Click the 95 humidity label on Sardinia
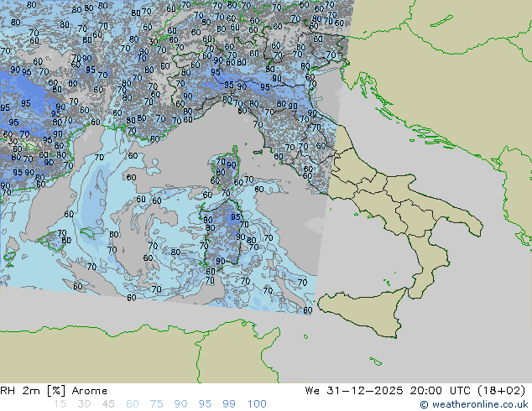 (x=236, y=216)
